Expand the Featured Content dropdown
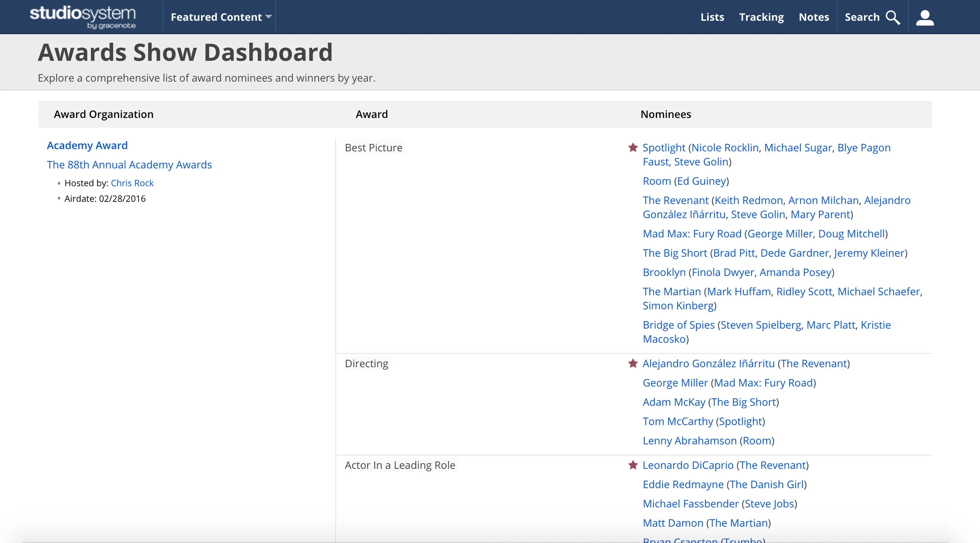This screenshot has height=543, width=980. click(216, 17)
